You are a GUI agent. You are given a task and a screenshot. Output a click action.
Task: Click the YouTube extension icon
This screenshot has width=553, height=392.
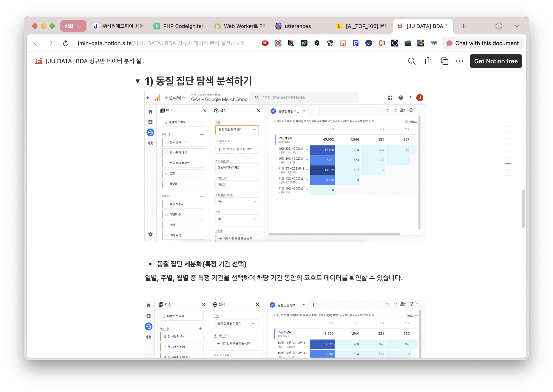tap(265, 43)
